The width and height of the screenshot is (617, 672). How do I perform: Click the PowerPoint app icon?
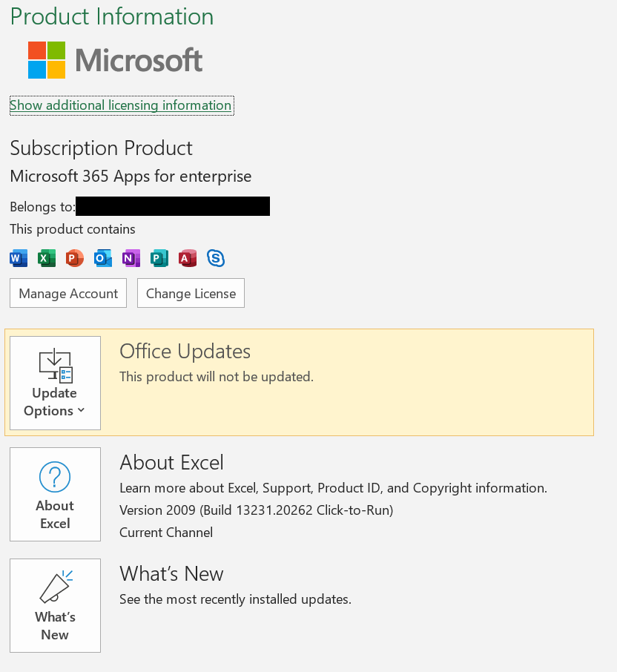[75, 258]
